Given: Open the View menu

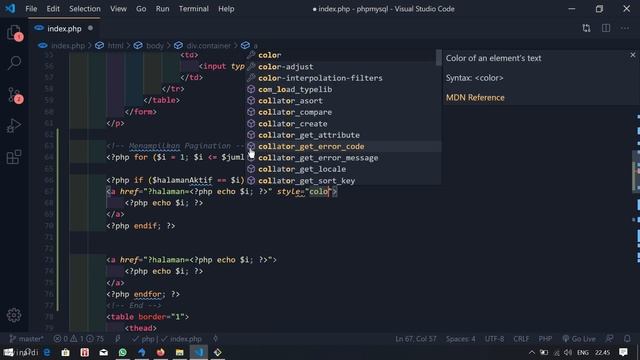Looking at the screenshot, I should point(118,9).
